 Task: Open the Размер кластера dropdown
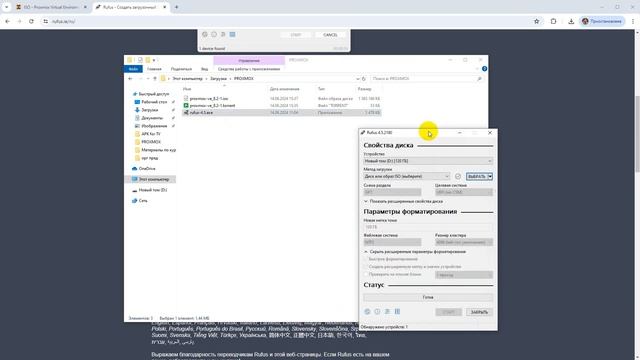tap(464, 242)
